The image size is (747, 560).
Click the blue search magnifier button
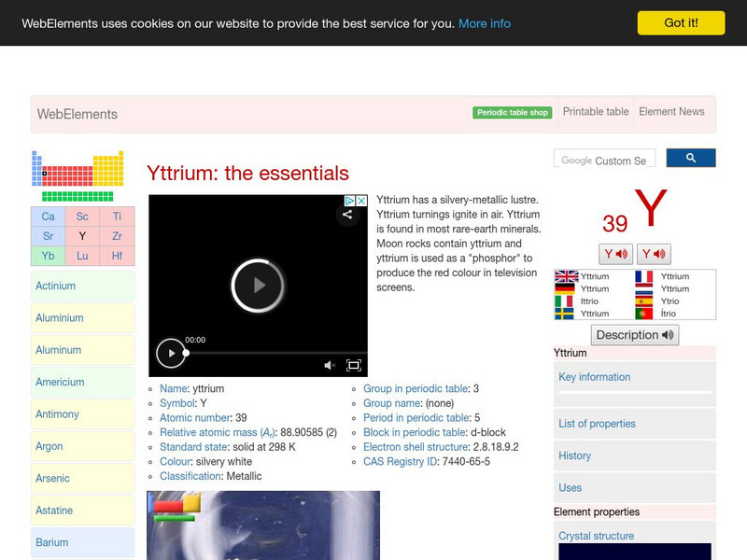tap(691, 158)
